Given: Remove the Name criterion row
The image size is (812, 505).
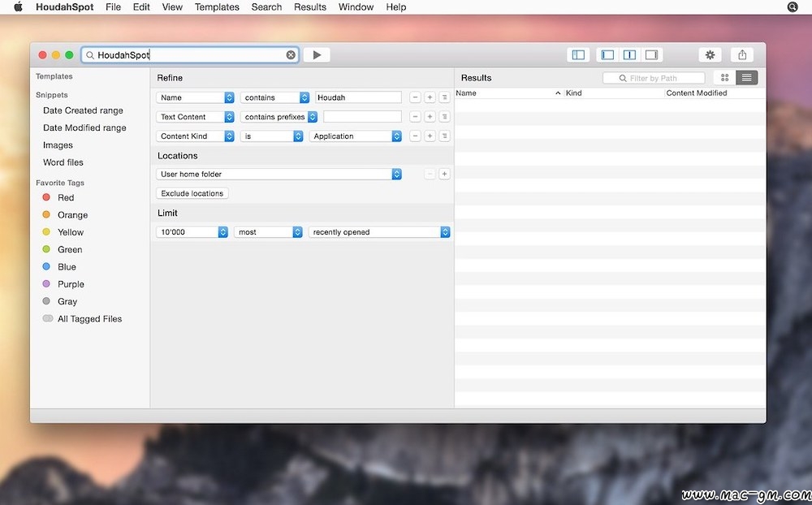Looking at the screenshot, I should coord(415,97).
